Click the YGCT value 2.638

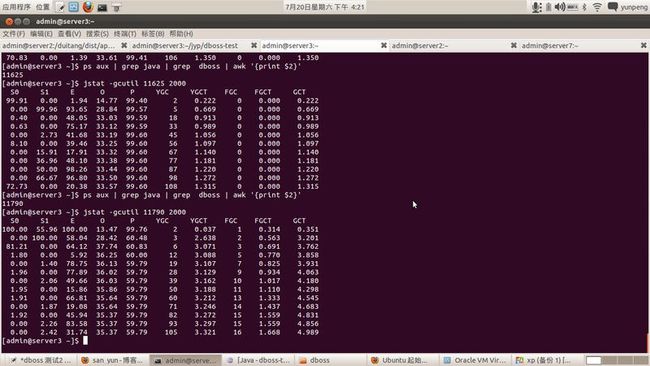click(205, 238)
